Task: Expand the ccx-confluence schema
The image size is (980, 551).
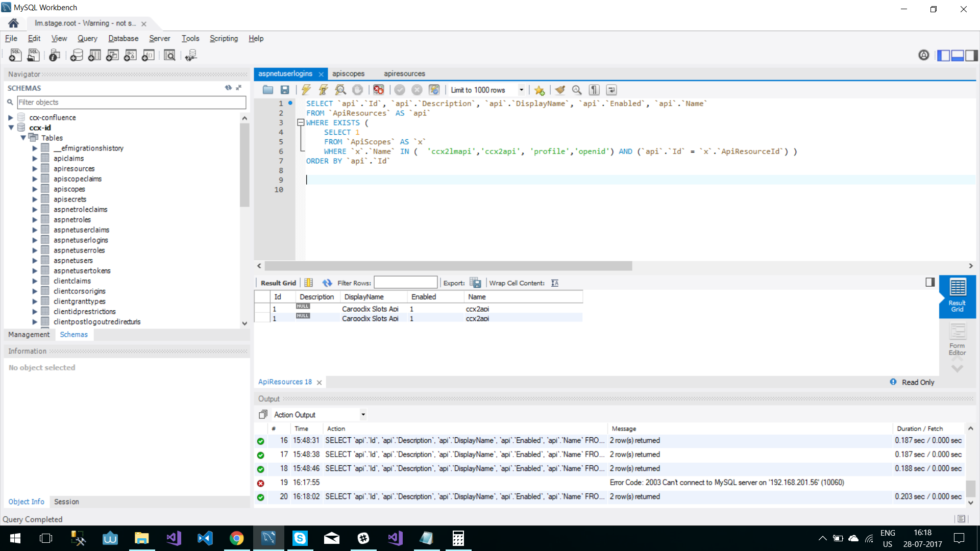Action: (11, 117)
